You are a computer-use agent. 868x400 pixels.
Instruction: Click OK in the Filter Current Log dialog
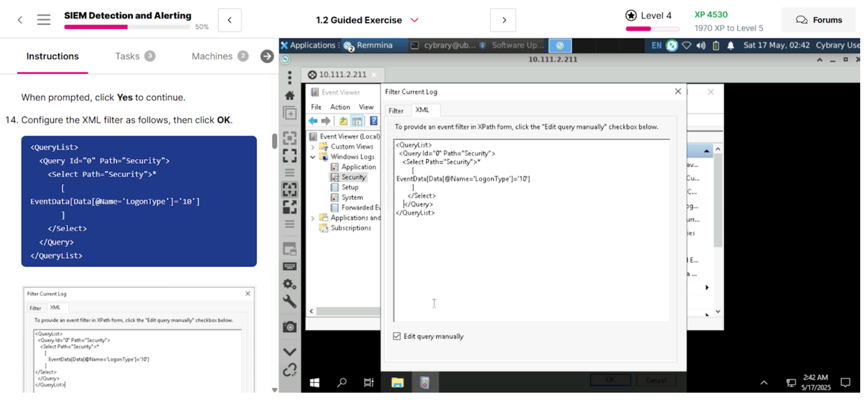610,380
